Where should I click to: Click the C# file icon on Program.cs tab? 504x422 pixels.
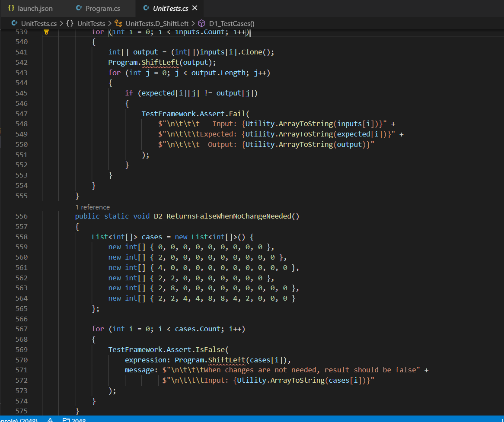pos(78,8)
